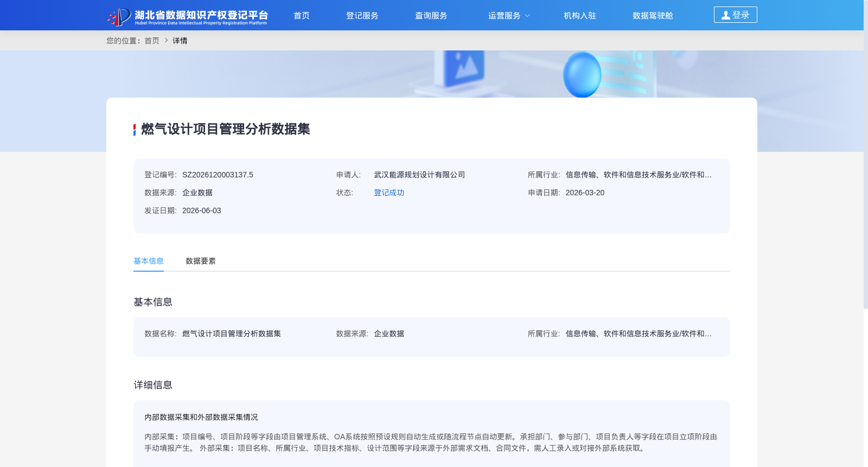Click the 基本信息 section heading
Viewport: 868px width, 467px height.
(x=153, y=302)
